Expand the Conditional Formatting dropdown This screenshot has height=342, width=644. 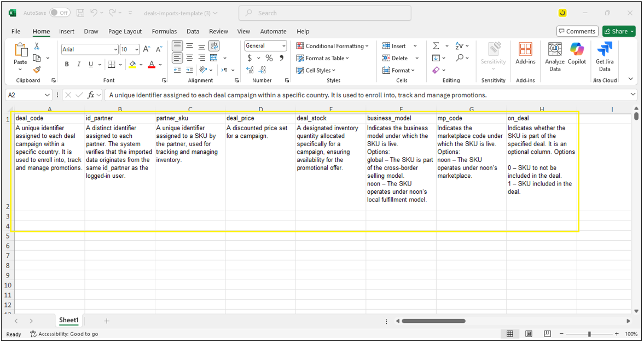point(333,46)
